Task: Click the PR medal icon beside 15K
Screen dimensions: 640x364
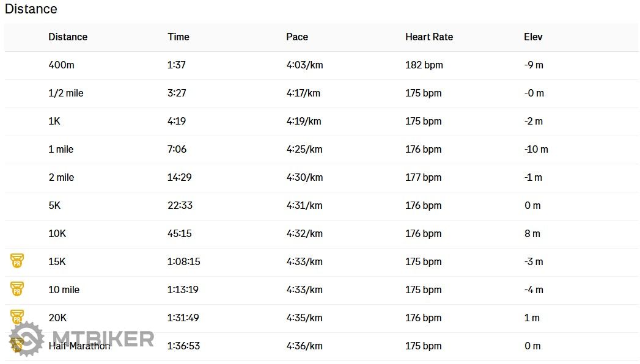Action: tap(17, 261)
